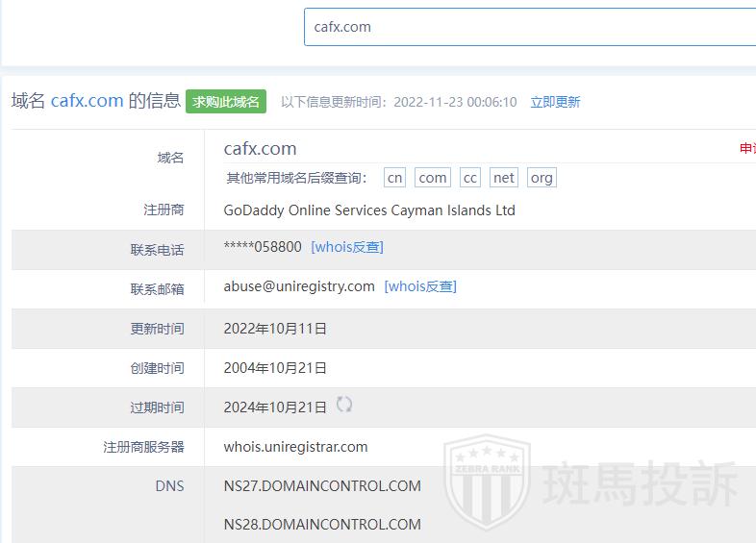
Task: Click the 立即更新 update link
Action: (x=555, y=102)
